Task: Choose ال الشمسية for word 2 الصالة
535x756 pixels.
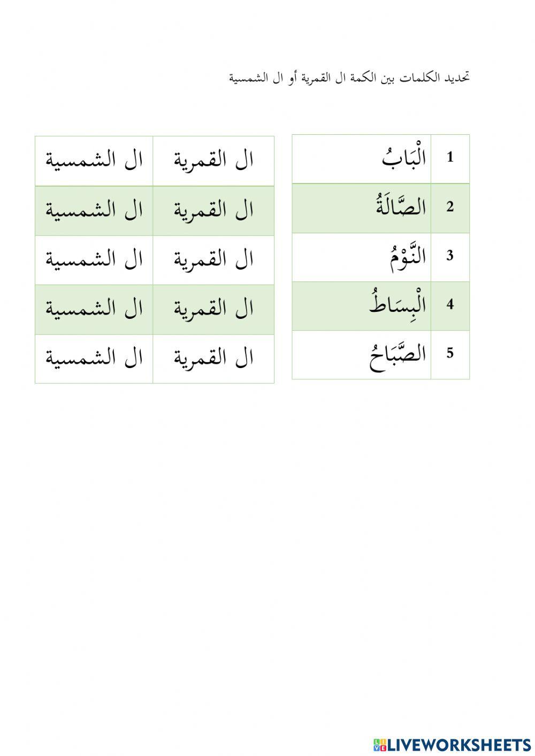Action: (x=94, y=210)
